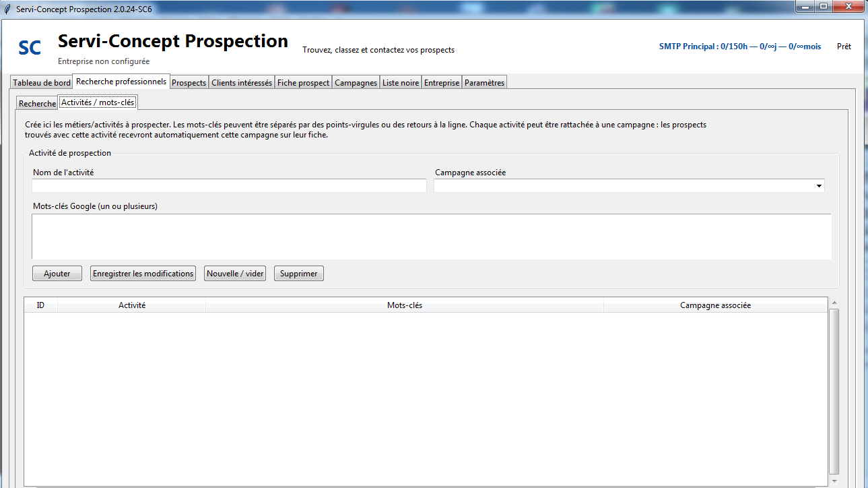The height and width of the screenshot is (488, 868).
Task: Sort by Campagne associée column header
Action: tap(715, 305)
